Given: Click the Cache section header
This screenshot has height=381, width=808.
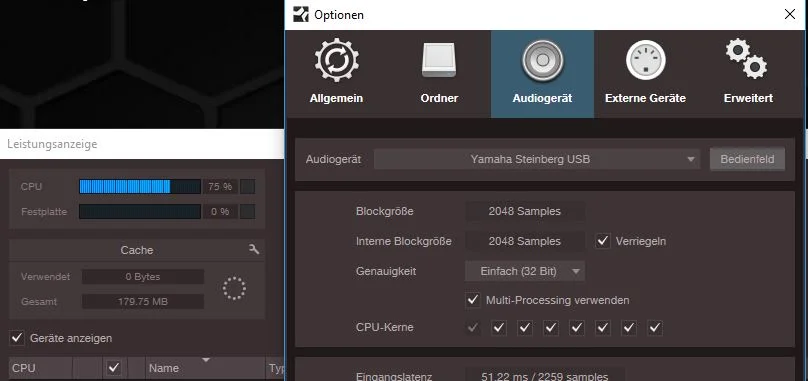Looking at the screenshot, I should 137,250.
